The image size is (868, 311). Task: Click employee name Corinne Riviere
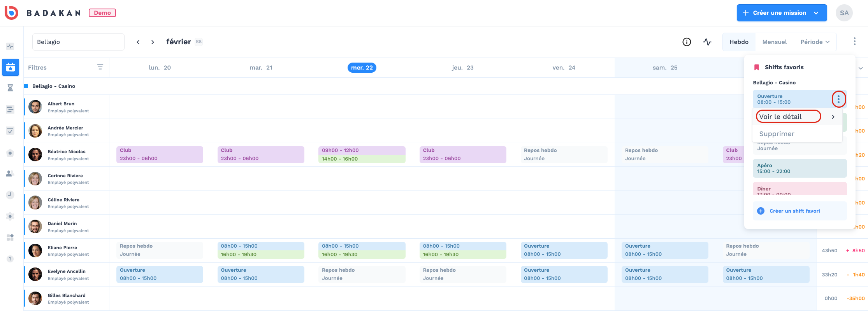click(x=65, y=176)
